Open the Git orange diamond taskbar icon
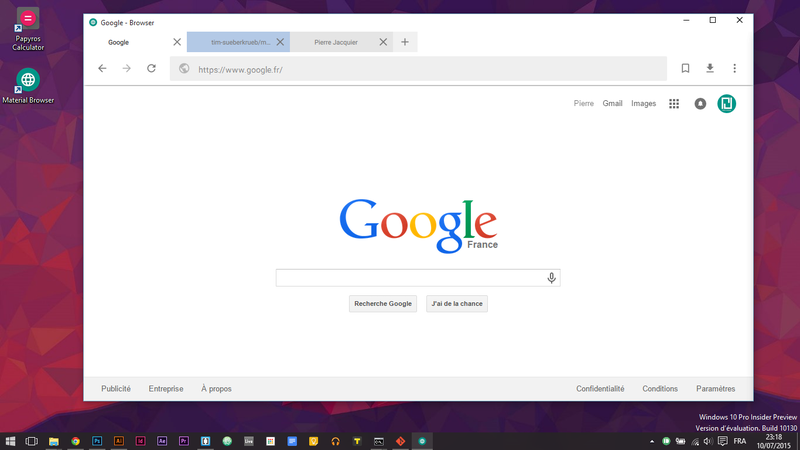 coord(401,441)
